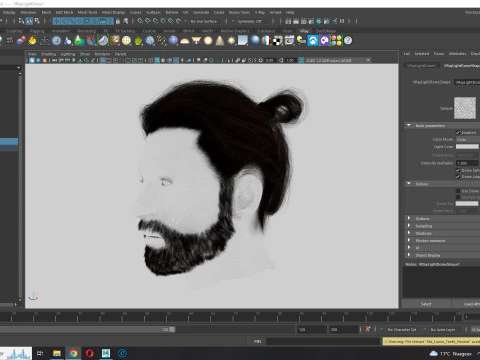Toggle the Multiply By checkbox in Texture section
Image resolution: width=480 pixels, height=360 pixels.
click(x=458, y=197)
